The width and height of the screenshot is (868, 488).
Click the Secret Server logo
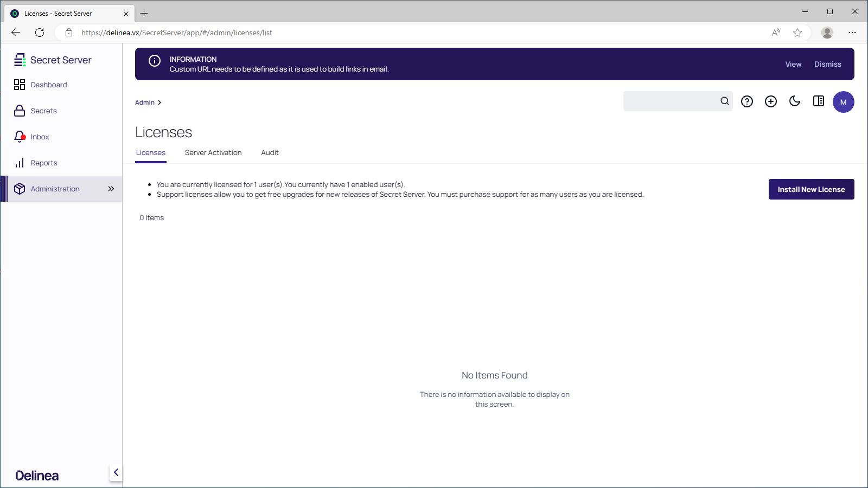point(53,60)
